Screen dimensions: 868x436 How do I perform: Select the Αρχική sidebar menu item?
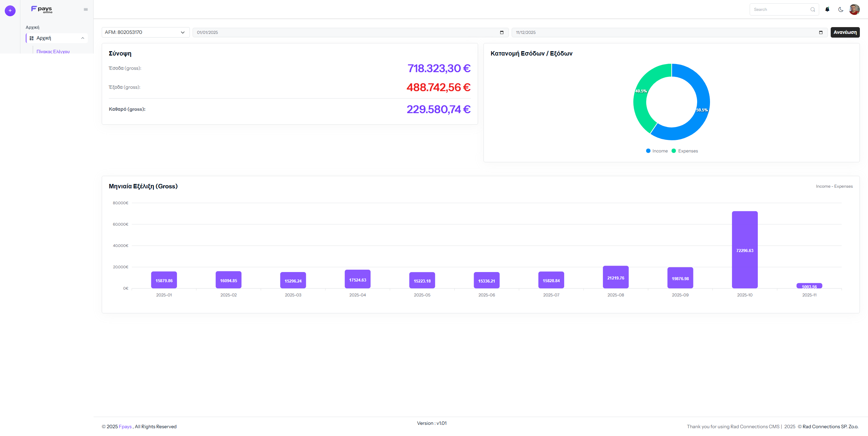(x=44, y=38)
